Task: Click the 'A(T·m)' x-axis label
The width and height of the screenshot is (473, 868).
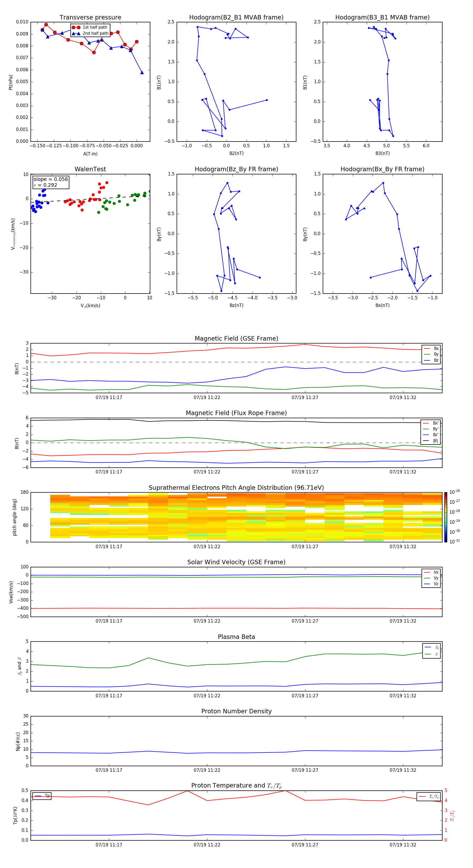Action: pos(90,154)
